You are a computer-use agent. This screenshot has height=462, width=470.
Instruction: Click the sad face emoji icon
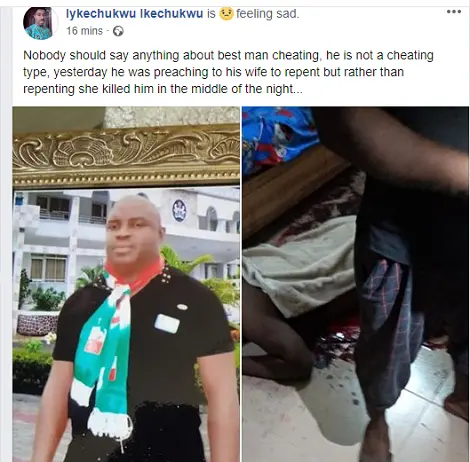[226, 14]
